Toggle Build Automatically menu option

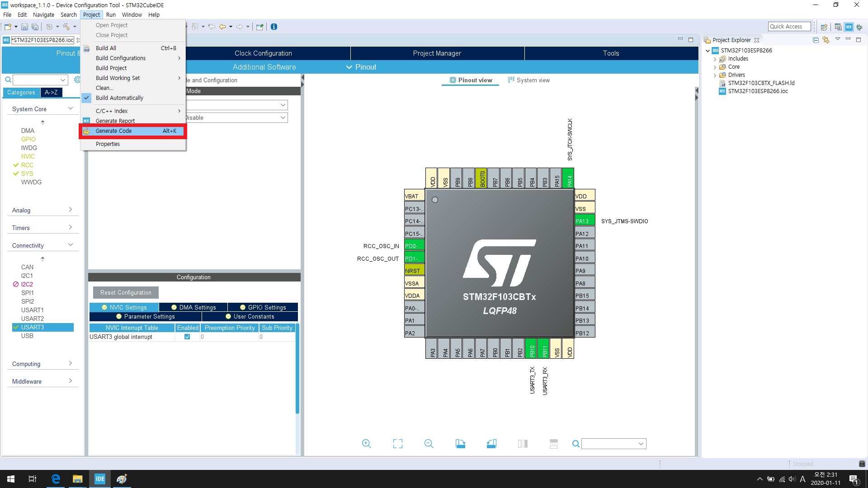(119, 98)
